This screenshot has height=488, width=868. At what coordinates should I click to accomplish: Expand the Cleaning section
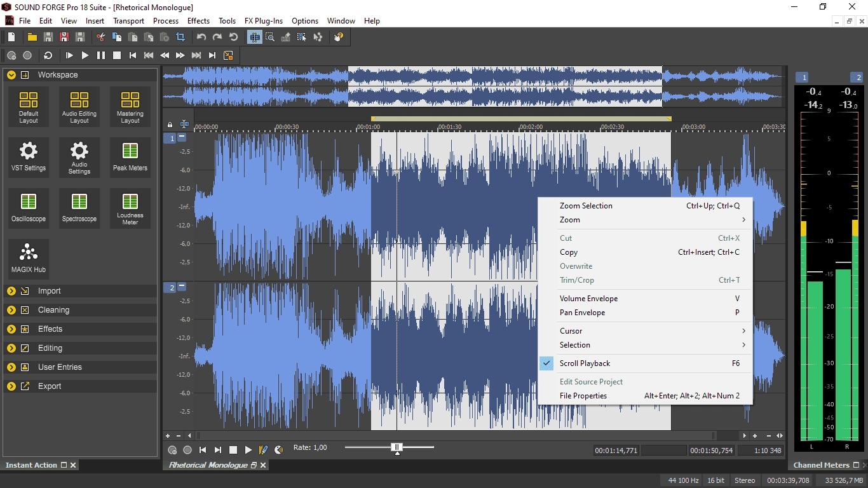(x=11, y=310)
